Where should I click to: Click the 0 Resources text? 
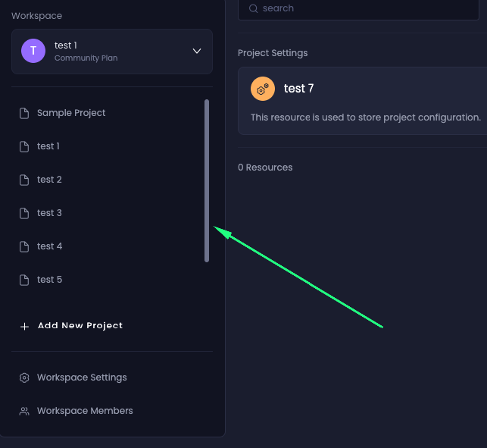[x=265, y=168]
